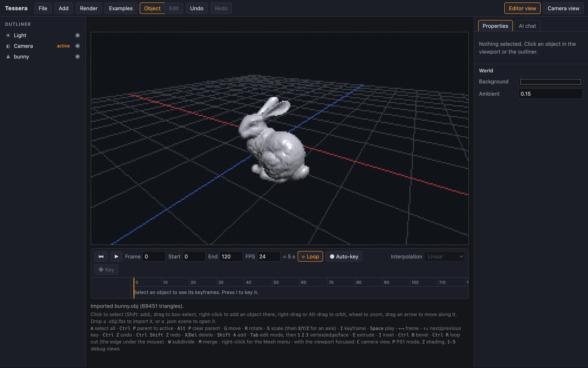This screenshot has width=588, height=368.
Task: Click the Light sun icon in outliner
Action: tap(8, 35)
